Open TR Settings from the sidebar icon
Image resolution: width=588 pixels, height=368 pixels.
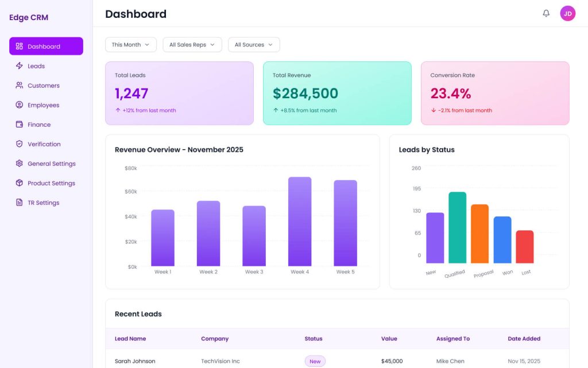(x=18, y=202)
